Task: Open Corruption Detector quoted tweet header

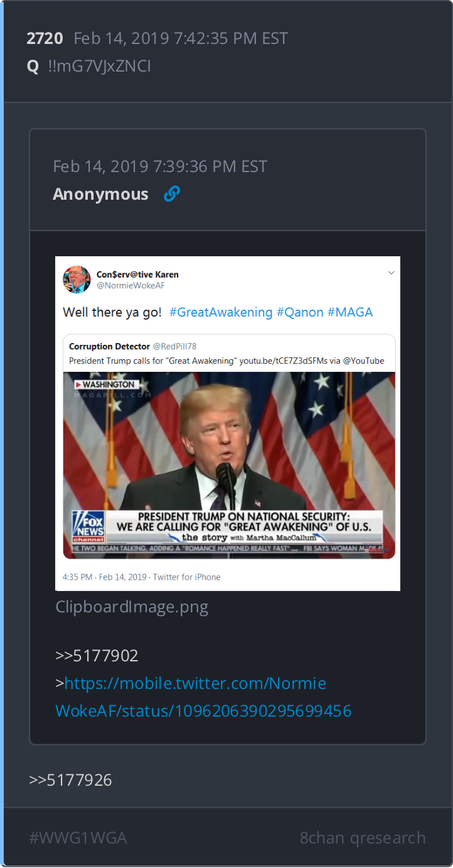Action: (133, 347)
